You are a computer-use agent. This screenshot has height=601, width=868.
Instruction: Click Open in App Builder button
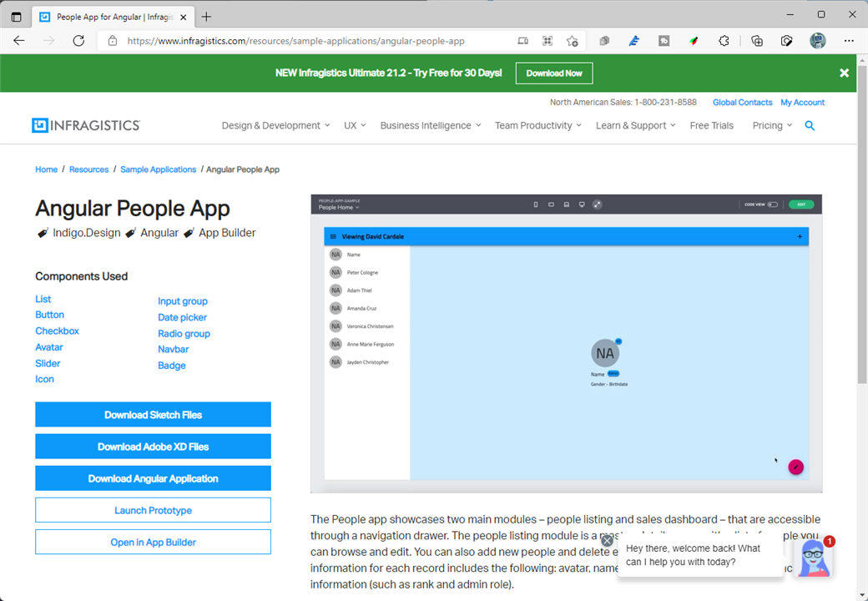pyautogui.click(x=154, y=543)
